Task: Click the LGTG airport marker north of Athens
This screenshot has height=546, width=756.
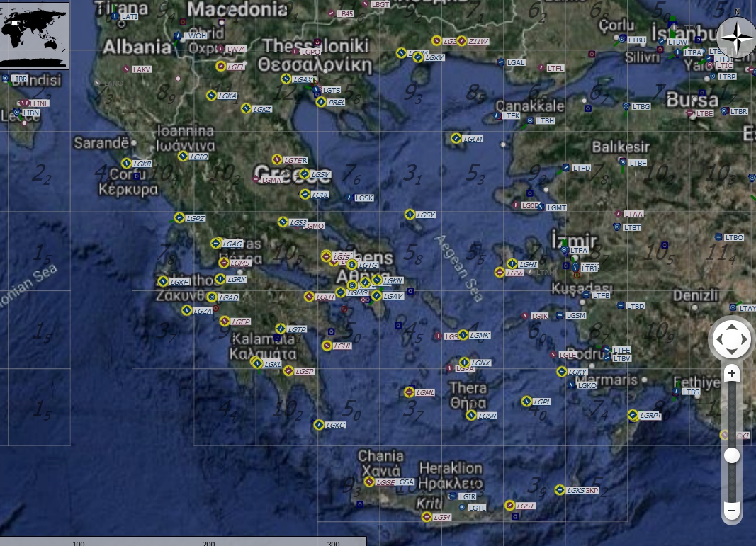Action: tap(352, 265)
